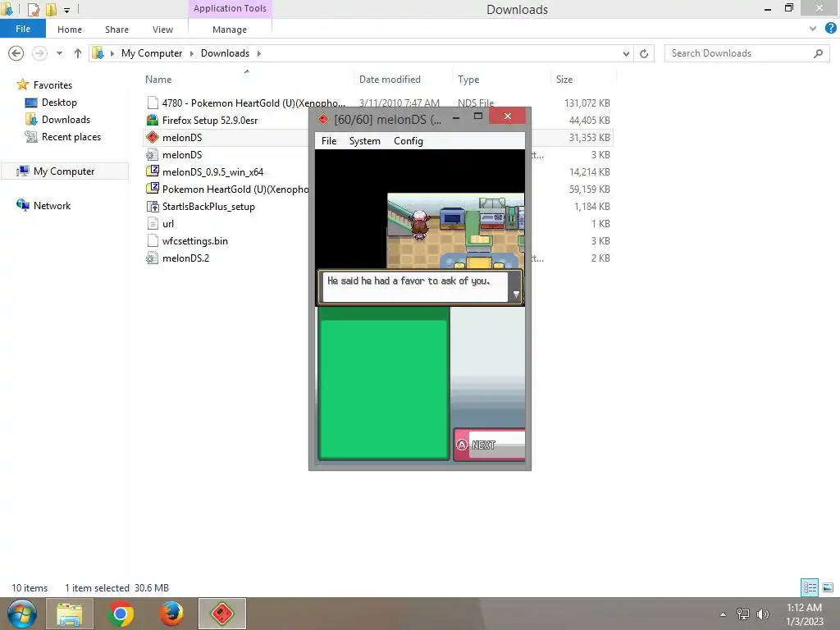Click the Forward navigation arrow
The height and width of the screenshot is (630, 840).
(x=39, y=53)
